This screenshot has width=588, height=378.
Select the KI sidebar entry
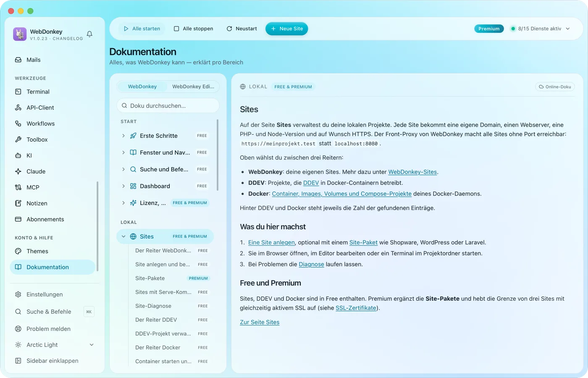point(52,155)
